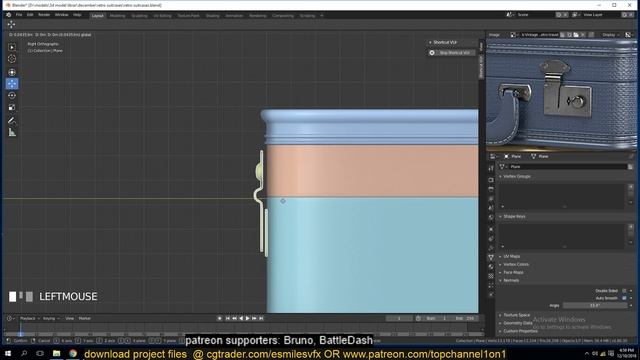Collapse the Normals panel

(511, 280)
